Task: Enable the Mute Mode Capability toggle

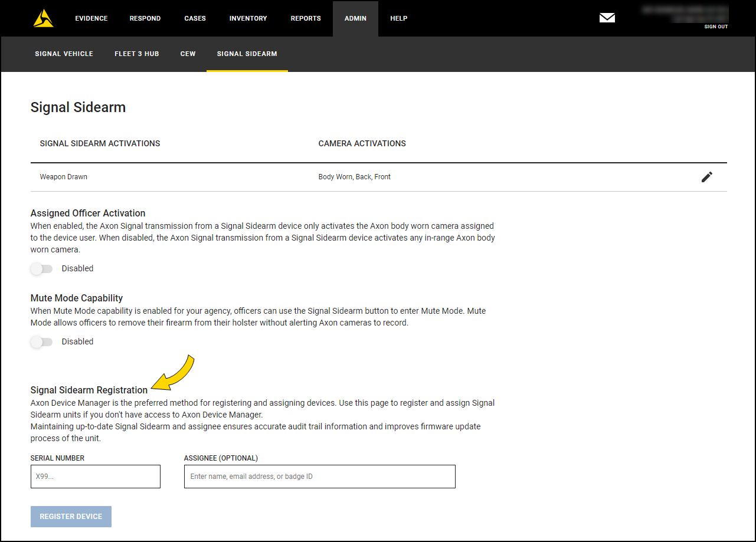Action: [x=41, y=342]
